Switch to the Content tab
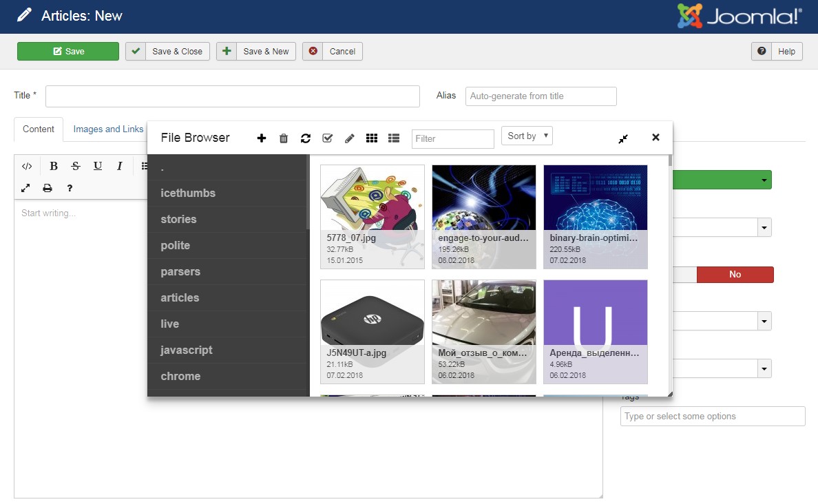This screenshot has width=818, height=504. tap(39, 129)
